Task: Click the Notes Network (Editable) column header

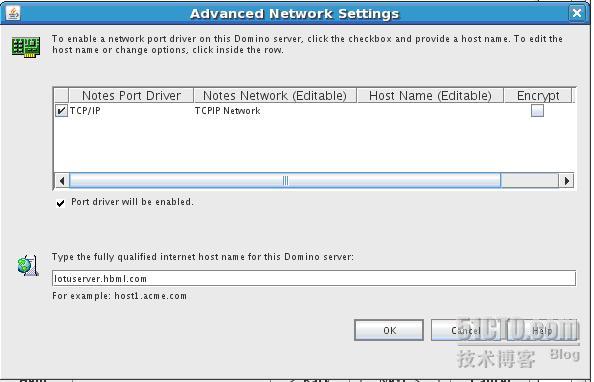Action: [x=275, y=96]
